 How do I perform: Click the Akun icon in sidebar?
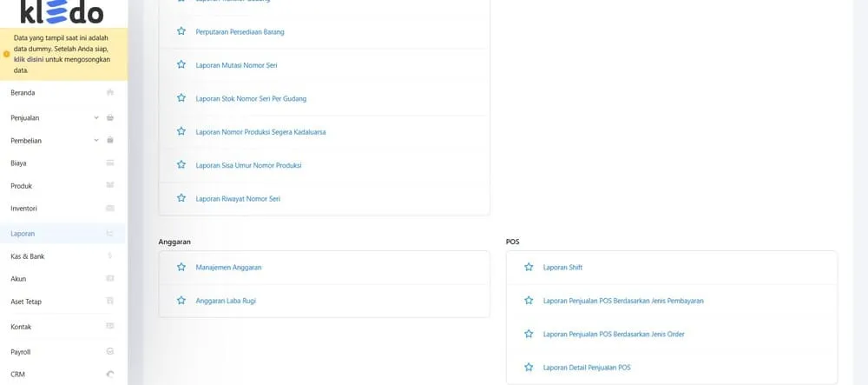110,278
